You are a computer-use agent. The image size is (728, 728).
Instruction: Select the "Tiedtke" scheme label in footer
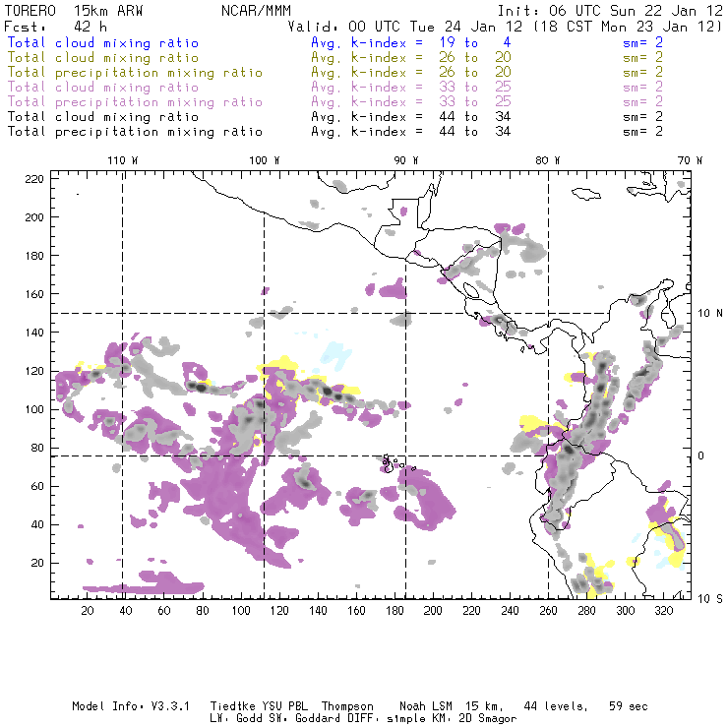pos(233,706)
